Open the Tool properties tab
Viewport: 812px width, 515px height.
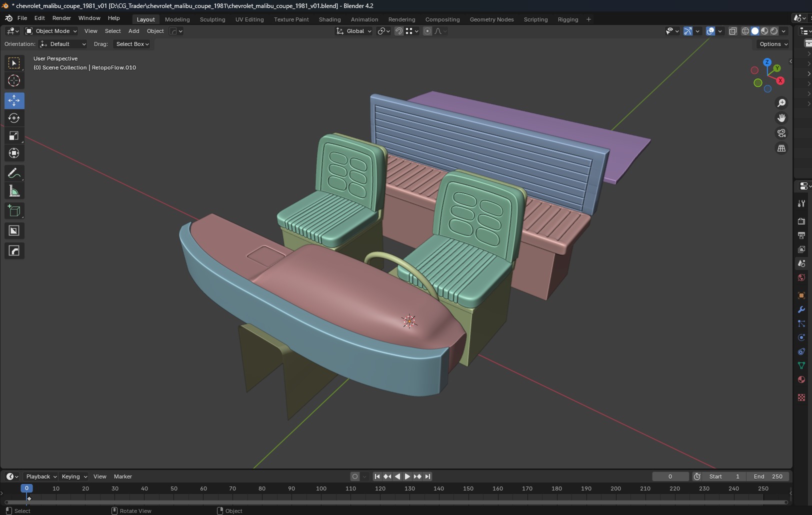pyautogui.click(x=801, y=203)
